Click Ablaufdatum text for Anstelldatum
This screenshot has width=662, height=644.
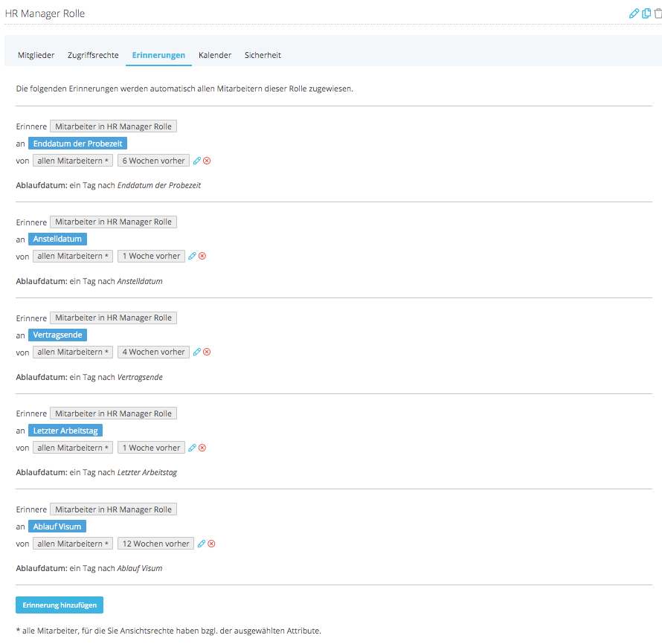pyautogui.click(x=89, y=281)
